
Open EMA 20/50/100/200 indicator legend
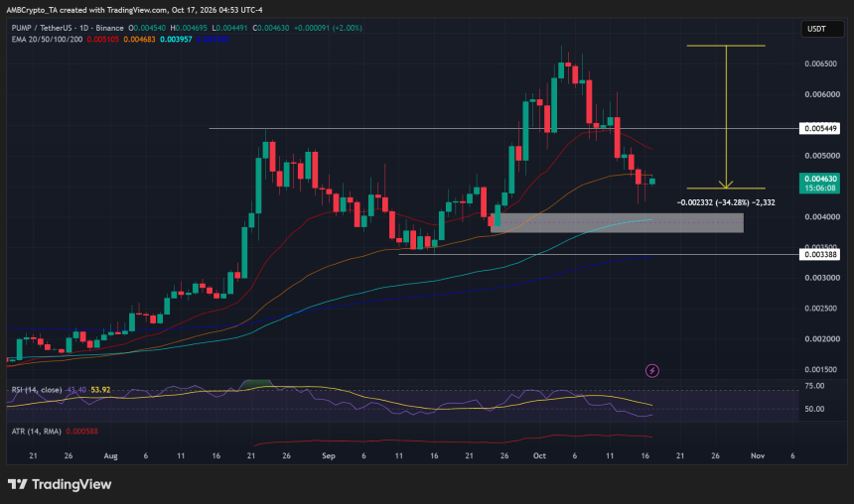click(x=47, y=39)
